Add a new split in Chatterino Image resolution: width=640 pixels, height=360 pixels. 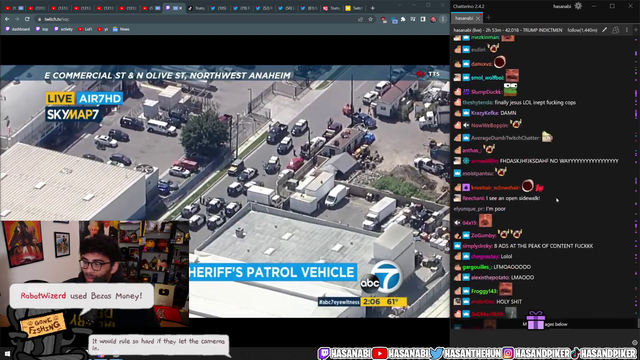pos(636,30)
